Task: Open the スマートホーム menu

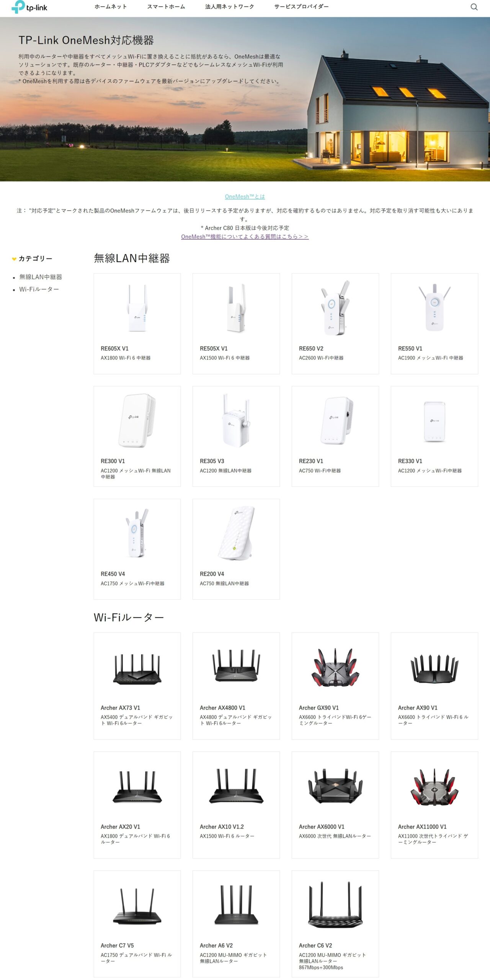Action: (x=166, y=7)
